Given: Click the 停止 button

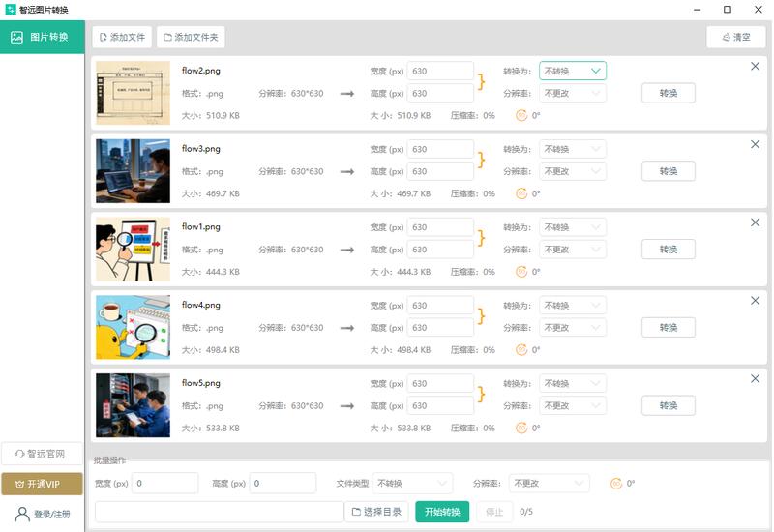Looking at the screenshot, I should 494,512.
